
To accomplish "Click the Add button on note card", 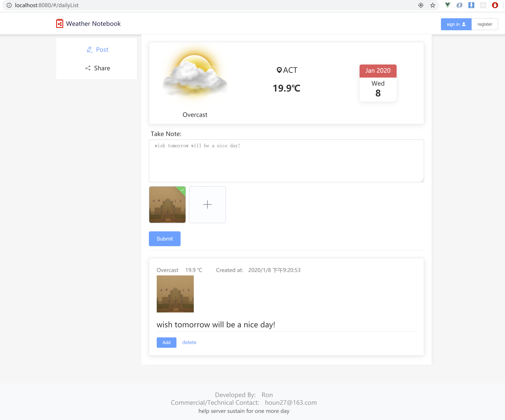I will [x=166, y=342].
